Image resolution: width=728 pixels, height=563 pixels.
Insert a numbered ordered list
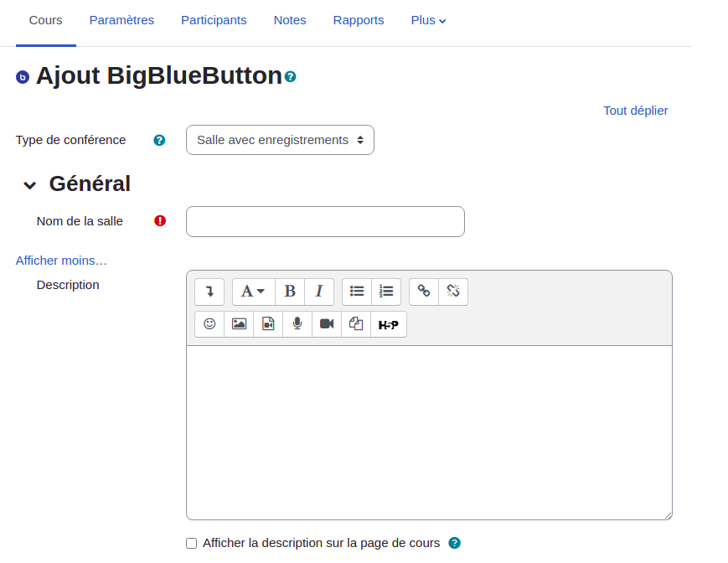point(386,292)
